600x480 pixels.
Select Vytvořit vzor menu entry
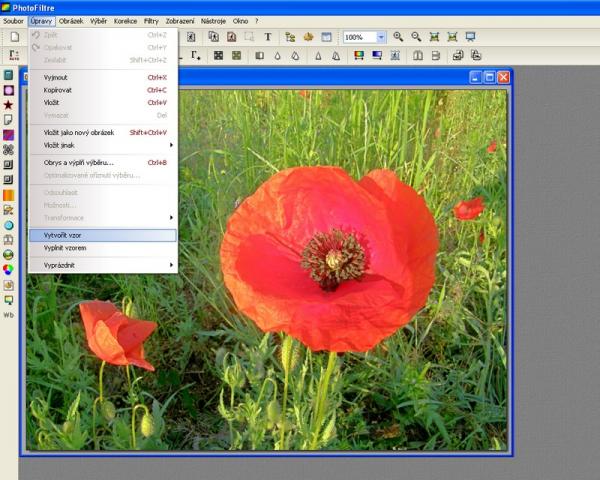(103, 235)
